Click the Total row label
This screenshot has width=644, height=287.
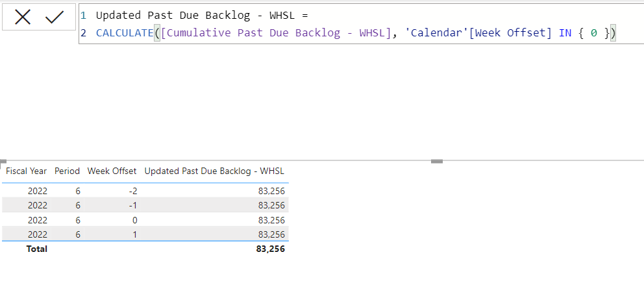pos(37,249)
